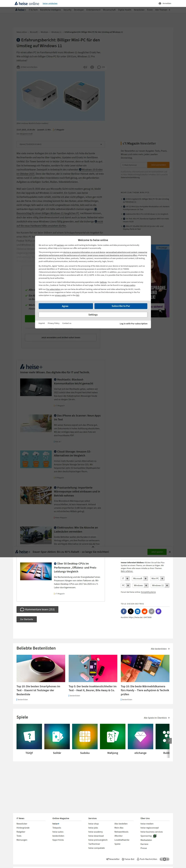186x868 pixels.
Task: Open Entertainment navigation item
Action: (93, 10)
